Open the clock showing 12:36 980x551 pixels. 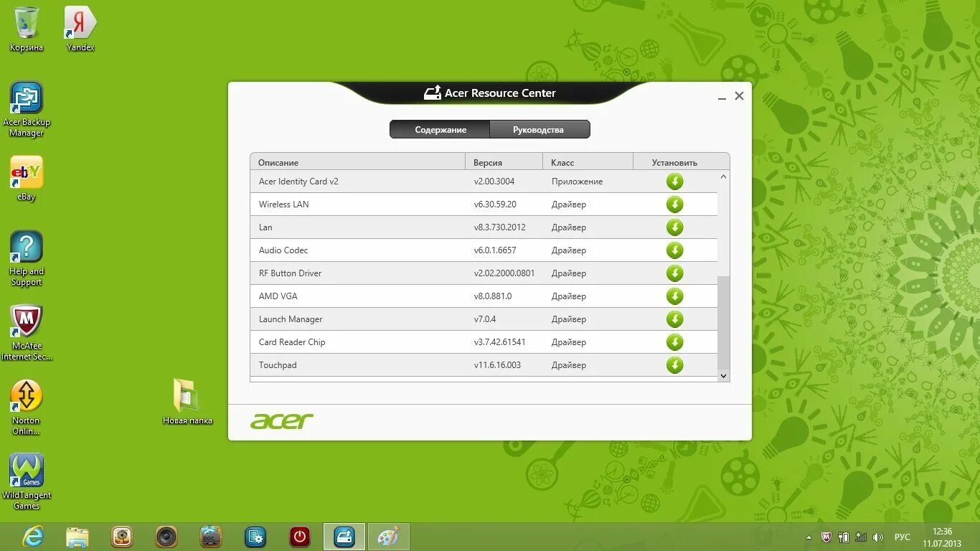942,537
